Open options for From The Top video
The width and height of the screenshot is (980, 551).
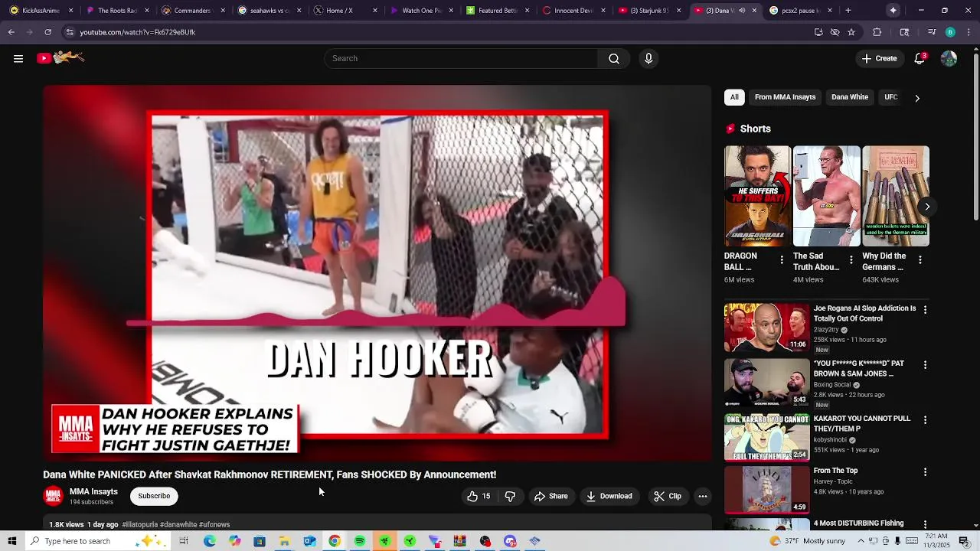[925, 472]
